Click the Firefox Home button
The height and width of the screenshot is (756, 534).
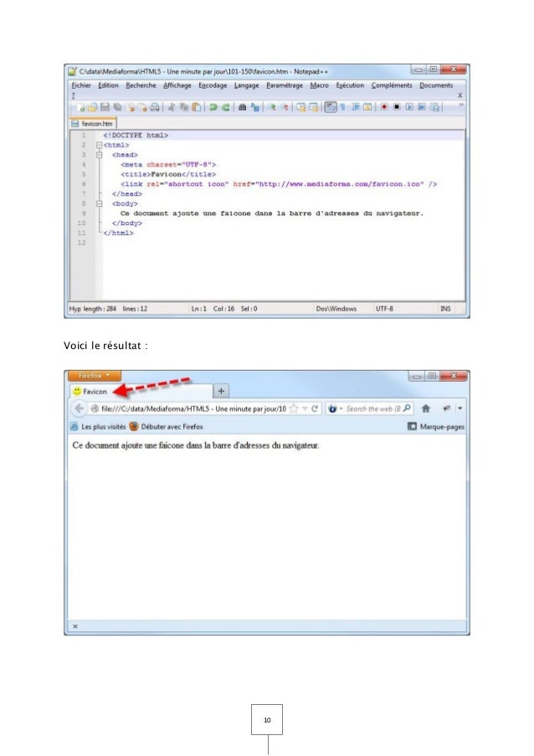coord(426,409)
